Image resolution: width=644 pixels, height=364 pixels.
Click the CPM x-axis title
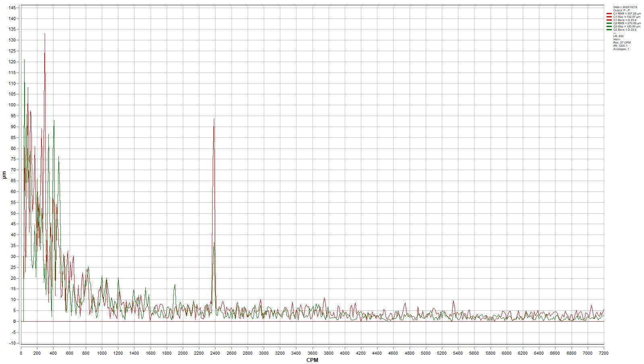point(312,360)
